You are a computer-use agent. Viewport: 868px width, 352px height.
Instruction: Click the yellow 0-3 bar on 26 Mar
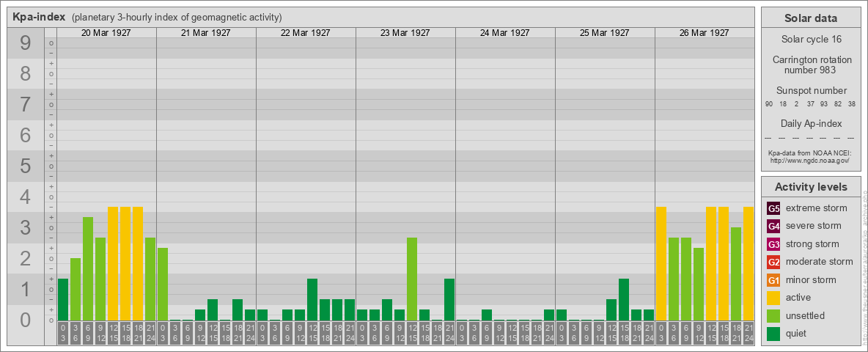point(661,263)
